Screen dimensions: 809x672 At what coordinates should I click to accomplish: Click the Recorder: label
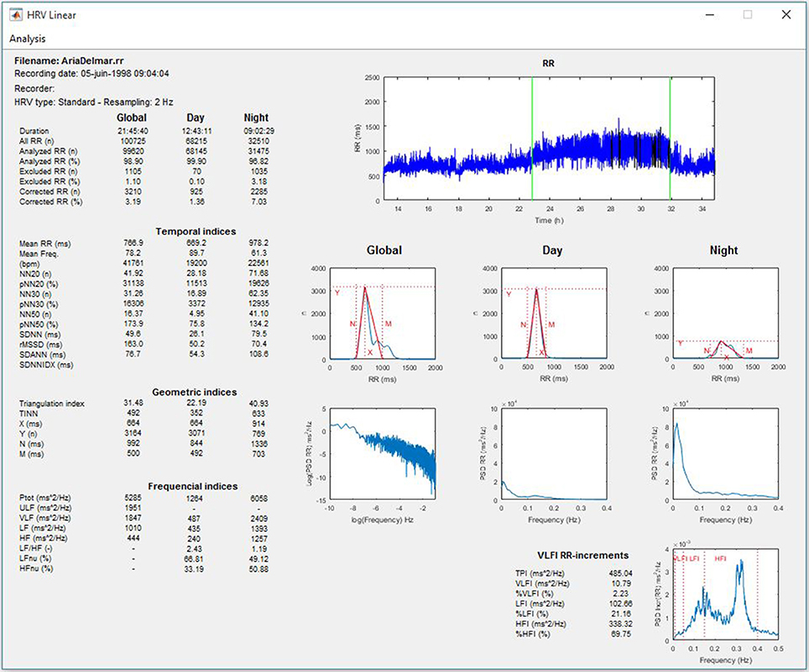34,88
